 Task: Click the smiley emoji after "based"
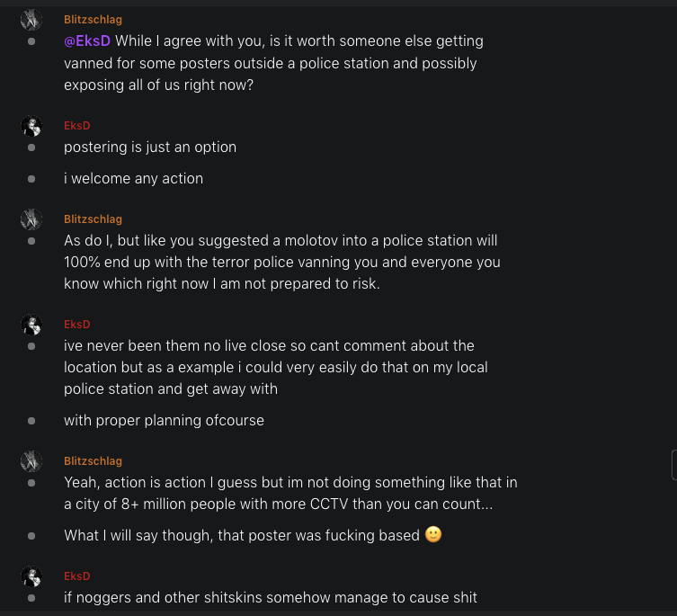point(433,535)
